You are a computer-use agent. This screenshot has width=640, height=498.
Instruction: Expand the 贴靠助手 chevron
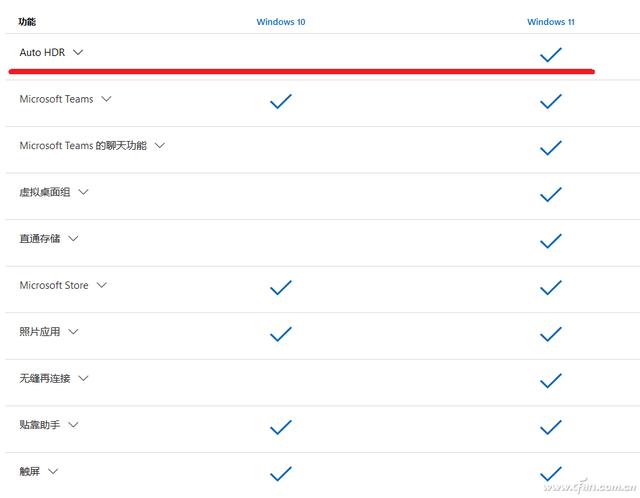click(73, 425)
